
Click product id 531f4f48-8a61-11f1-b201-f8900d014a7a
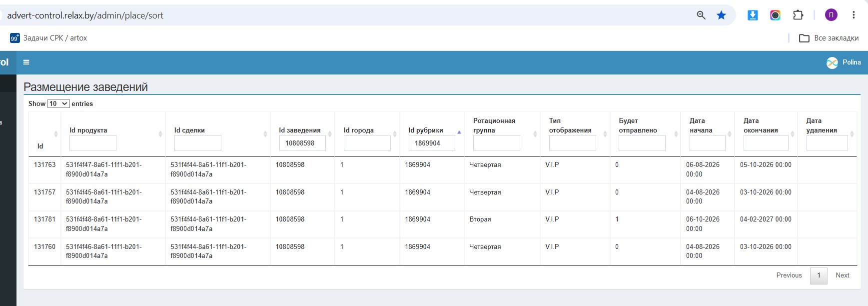[x=104, y=224]
